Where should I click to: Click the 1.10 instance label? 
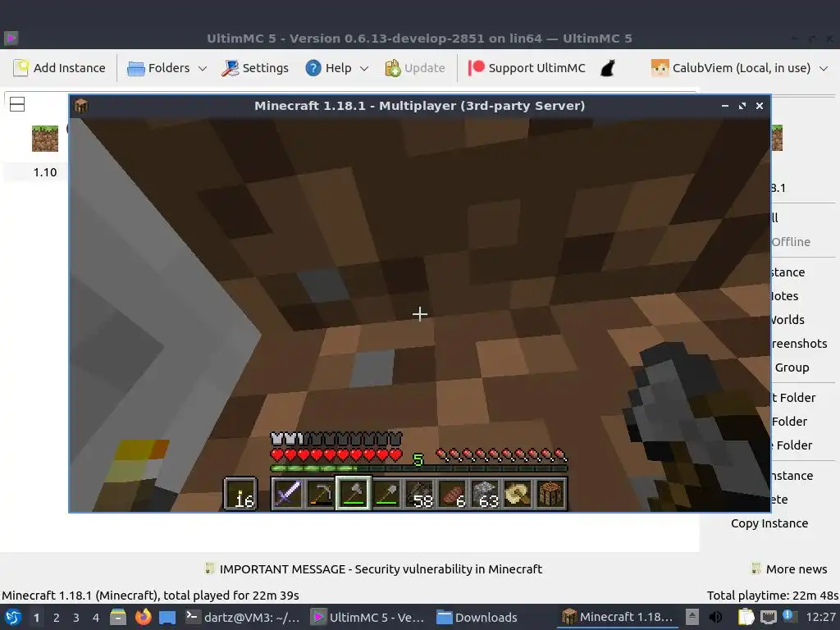pyautogui.click(x=45, y=172)
